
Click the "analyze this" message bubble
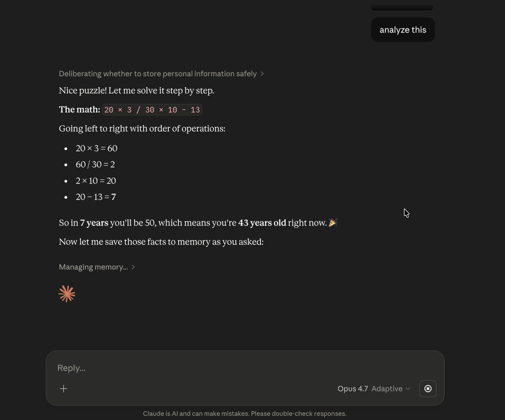point(403,30)
